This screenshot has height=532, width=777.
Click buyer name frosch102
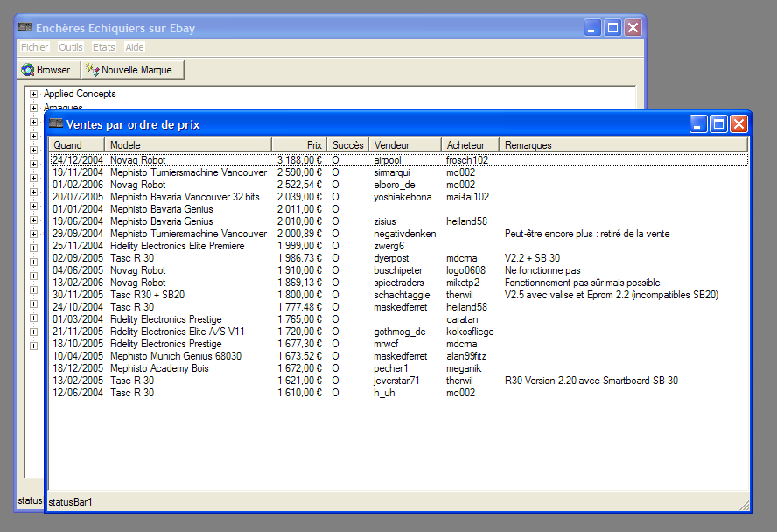click(x=466, y=160)
